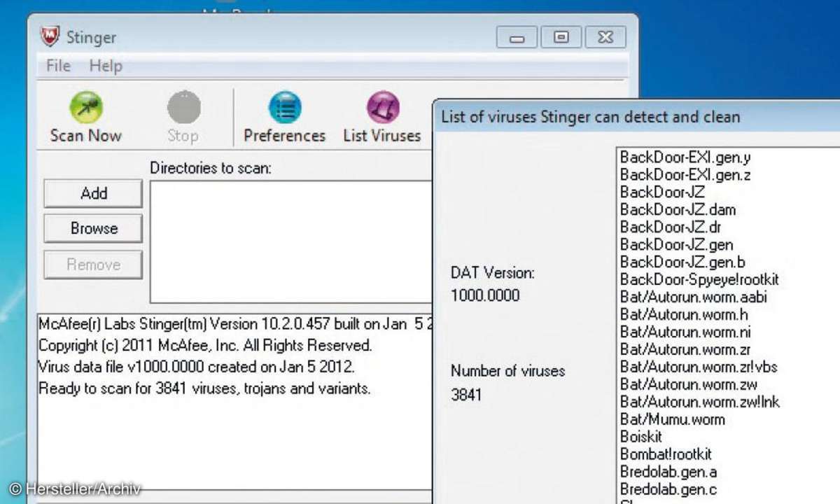Open the File menu
840x504 pixels.
[x=58, y=66]
